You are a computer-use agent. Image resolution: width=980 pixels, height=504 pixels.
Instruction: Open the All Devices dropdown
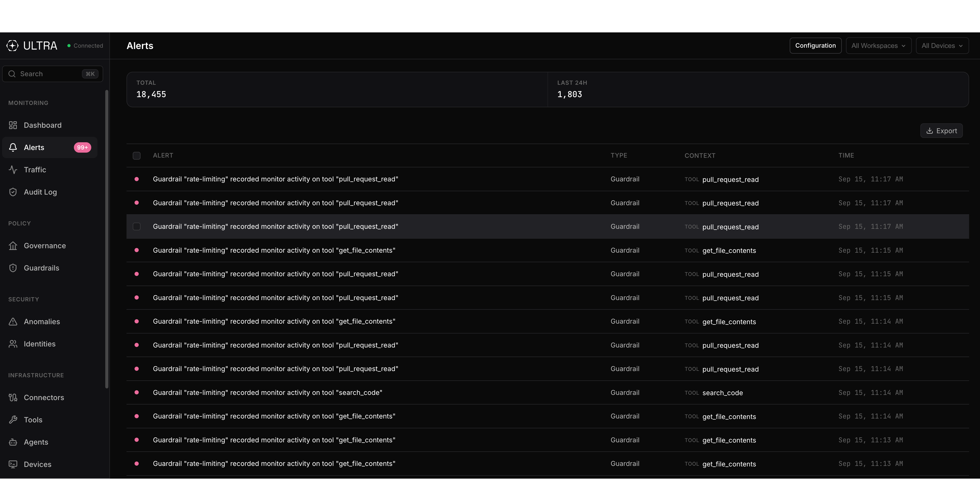[x=942, y=46]
